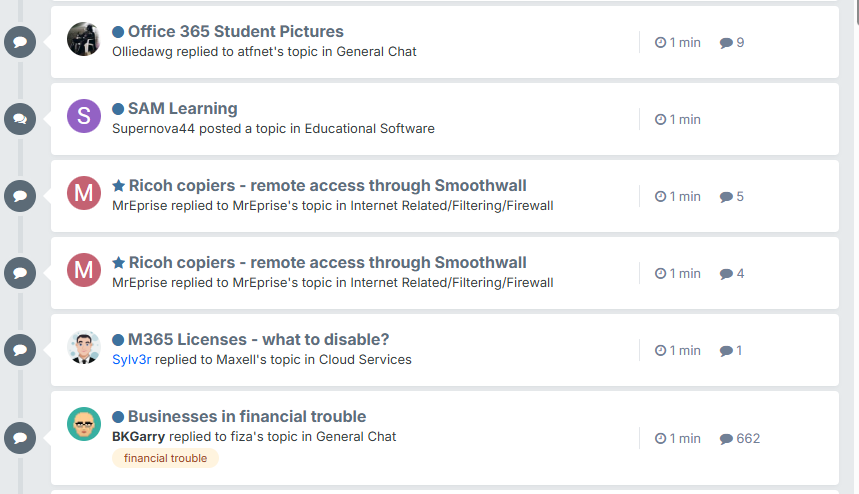Click the 662 replies comment icon
The width and height of the screenshot is (859, 494).
726,439
